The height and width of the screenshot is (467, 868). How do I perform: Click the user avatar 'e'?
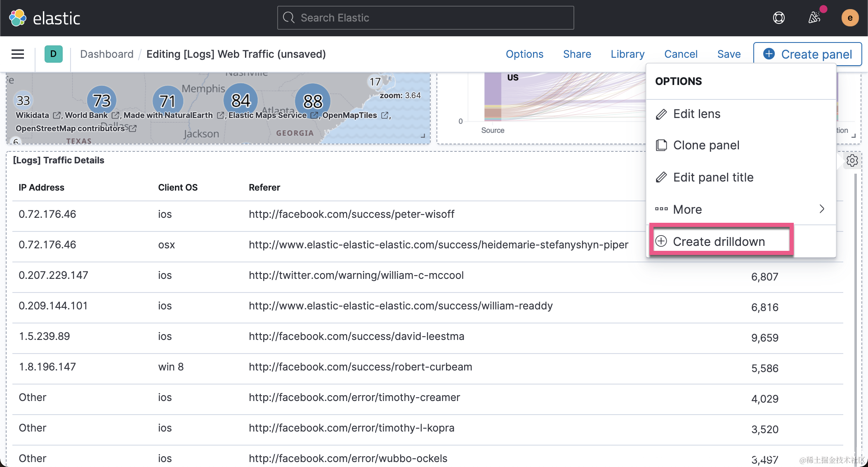(850, 18)
